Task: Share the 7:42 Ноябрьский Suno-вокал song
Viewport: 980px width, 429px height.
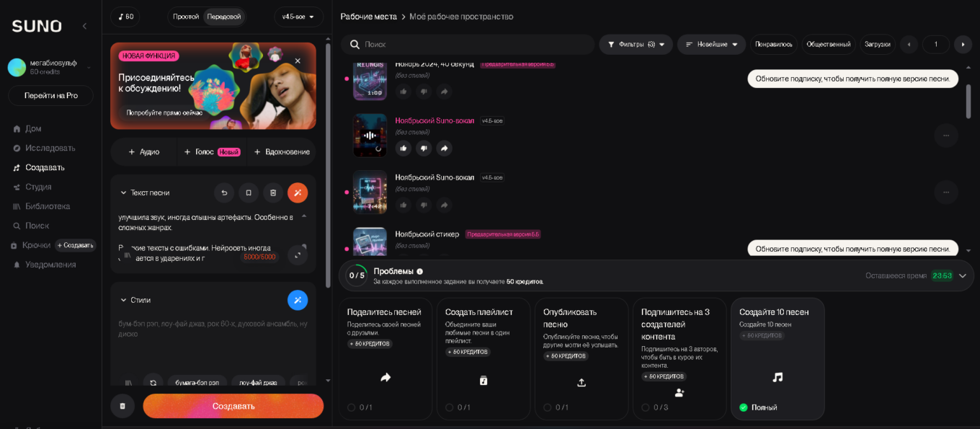Action: (445, 205)
